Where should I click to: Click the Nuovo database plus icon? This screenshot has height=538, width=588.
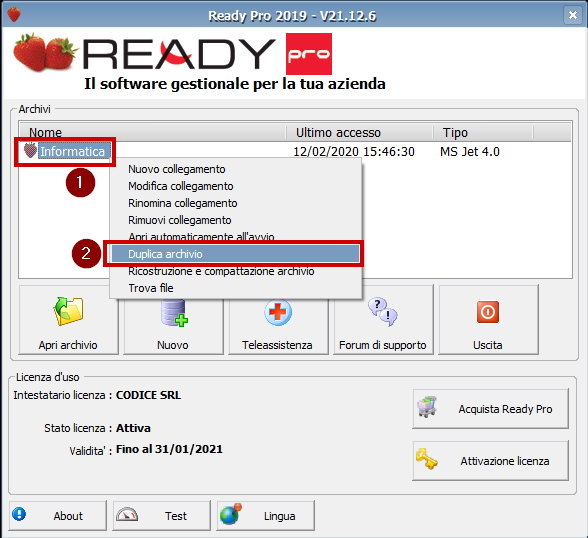click(174, 313)
